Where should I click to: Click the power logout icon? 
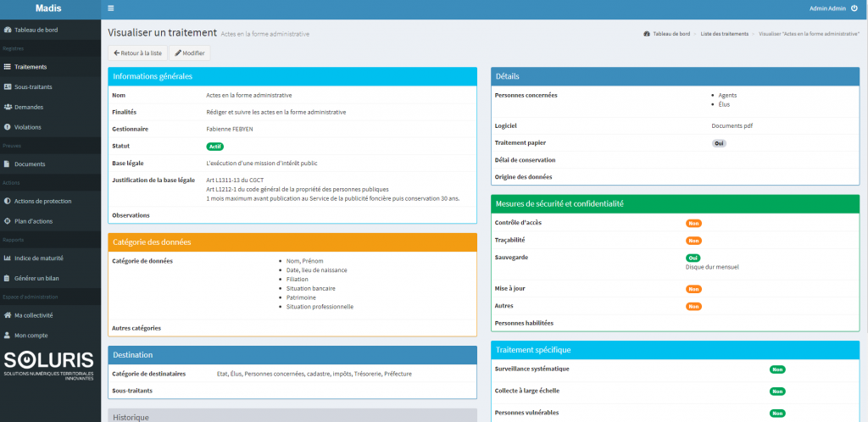pos(854,8)
